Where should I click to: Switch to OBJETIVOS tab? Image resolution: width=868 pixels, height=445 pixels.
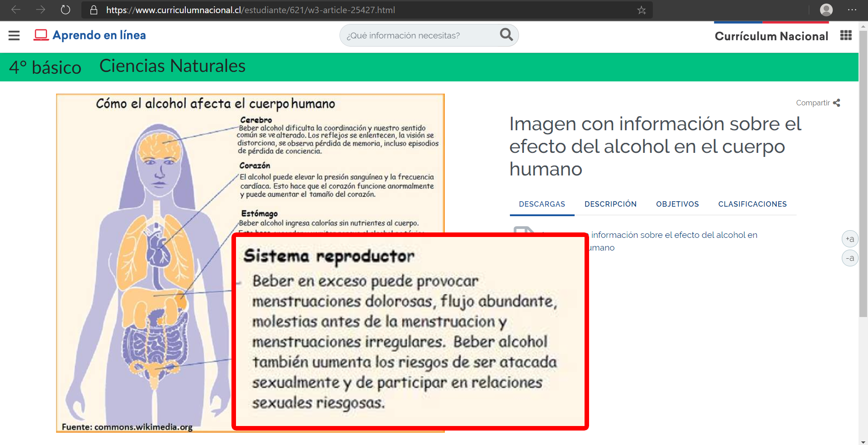tap(677, 204)
